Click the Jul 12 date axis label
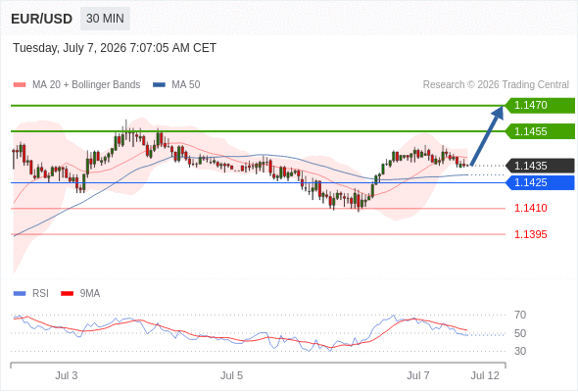The height and width of the screenshot is (392, 578). click(485, 375)
